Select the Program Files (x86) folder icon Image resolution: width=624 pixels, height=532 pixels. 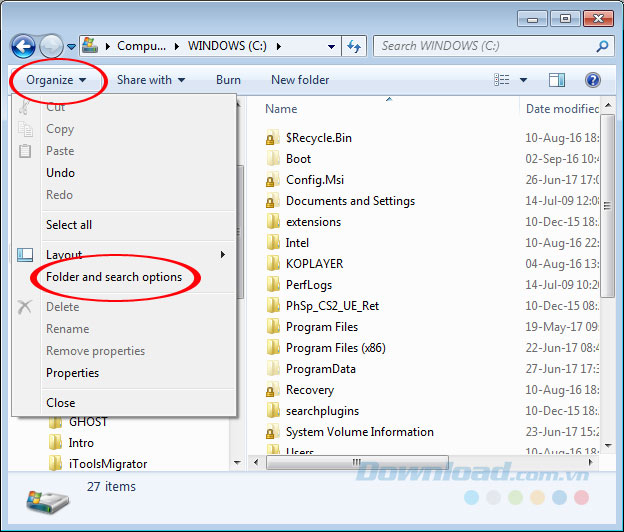(x=273, y=348)
